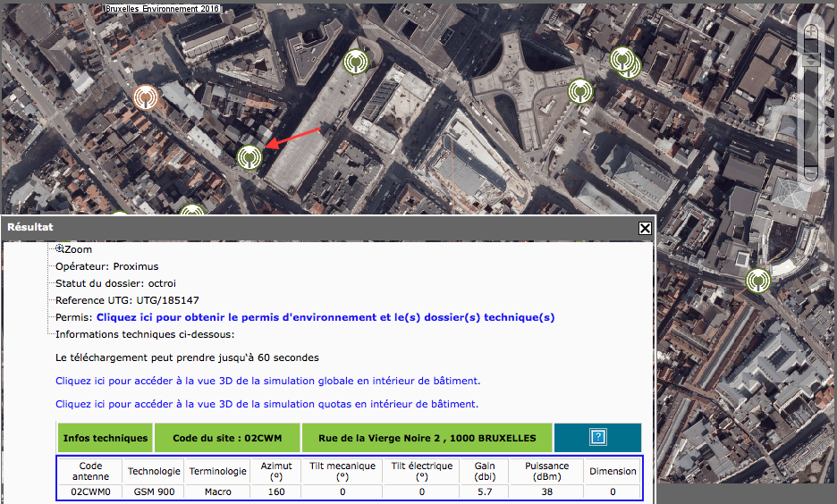The height and width of the screenshot is (504, 837).
Task: Click the zoom in plus button
Action: click(810, 30)
